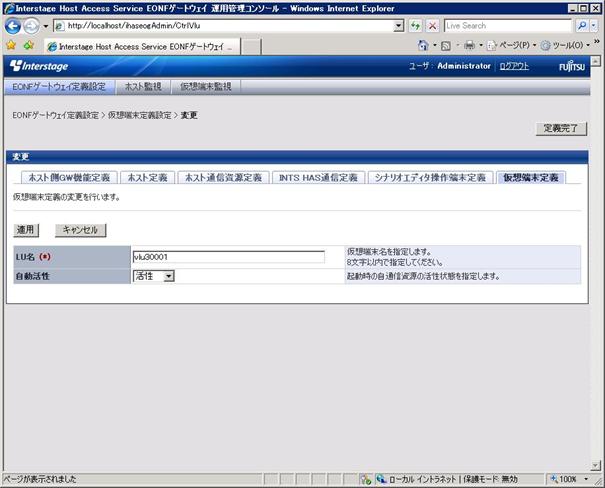The width and height of the screenshot is (605, 488).
Task: Click the status bar security icon
Action: click(x=365, y=479)
